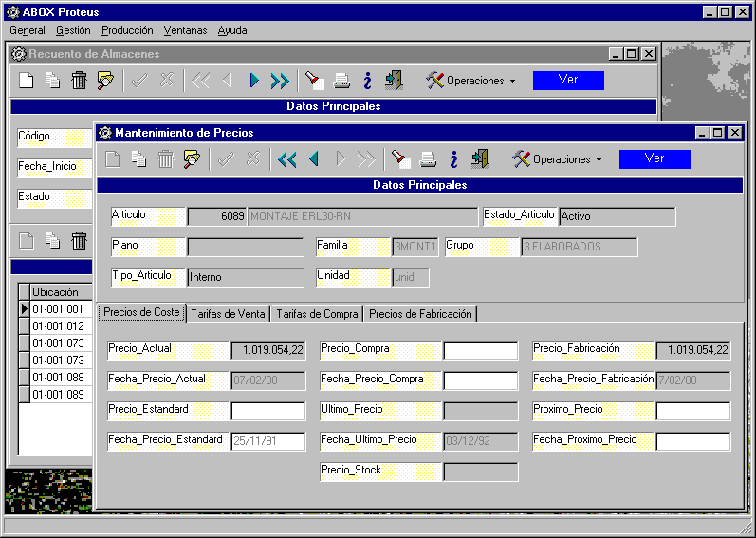The height and width of the screenshot is (538, 756).
Task: Click the Fecha_Precio_Compra input field
Action: 481,380
